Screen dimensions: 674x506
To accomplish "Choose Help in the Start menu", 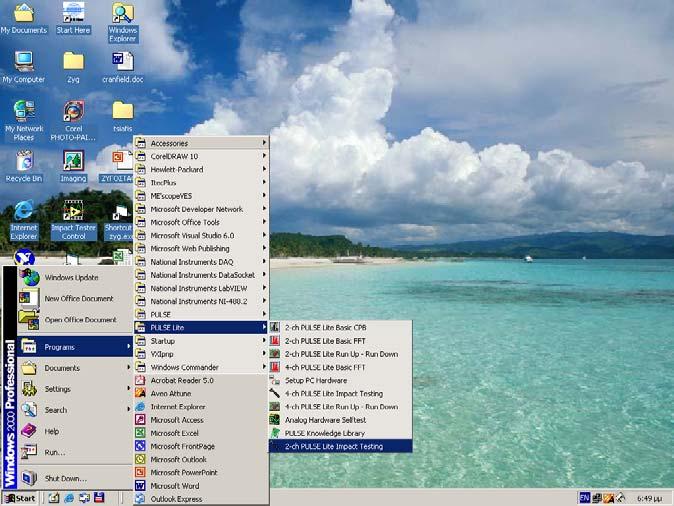I will pos(75,431).
